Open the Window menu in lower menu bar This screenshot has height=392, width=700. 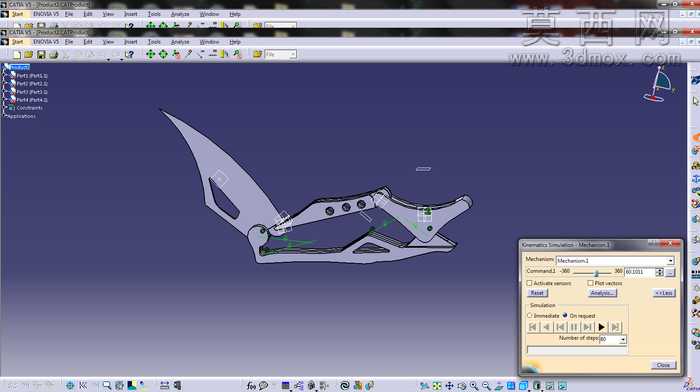[209, 42]
